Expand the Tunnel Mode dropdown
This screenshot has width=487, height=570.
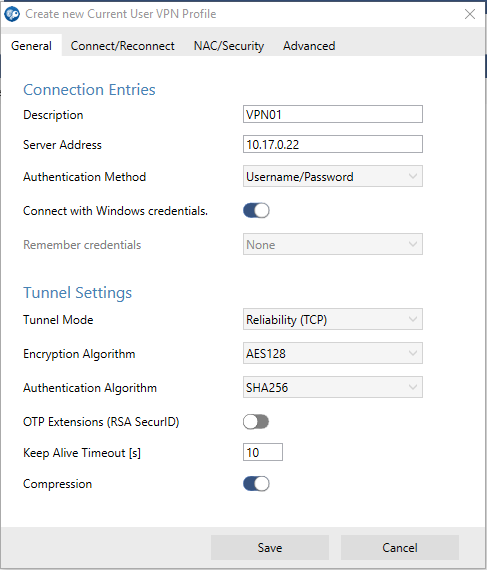tap(333, 319)
